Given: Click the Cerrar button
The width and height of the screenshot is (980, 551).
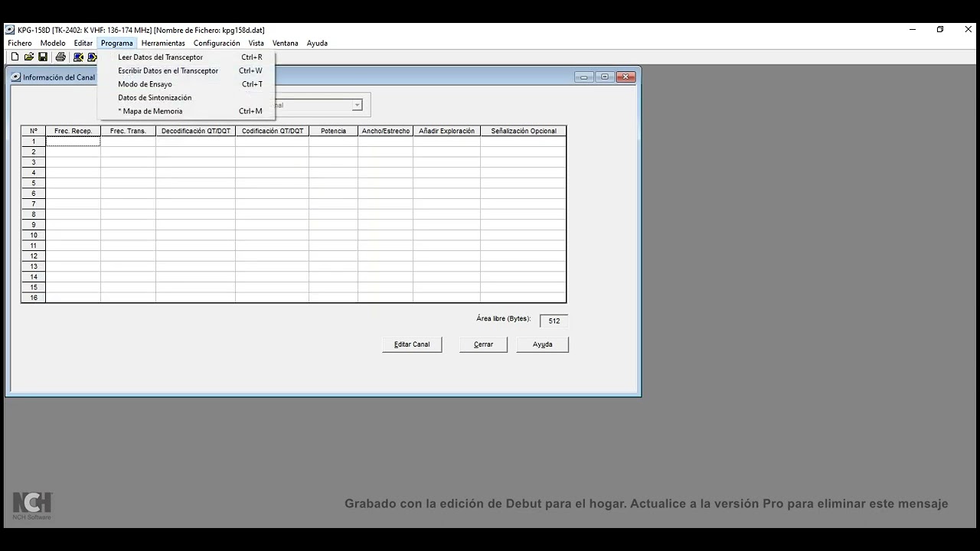Looking at the screenshot, I should (x=483, y=344).
